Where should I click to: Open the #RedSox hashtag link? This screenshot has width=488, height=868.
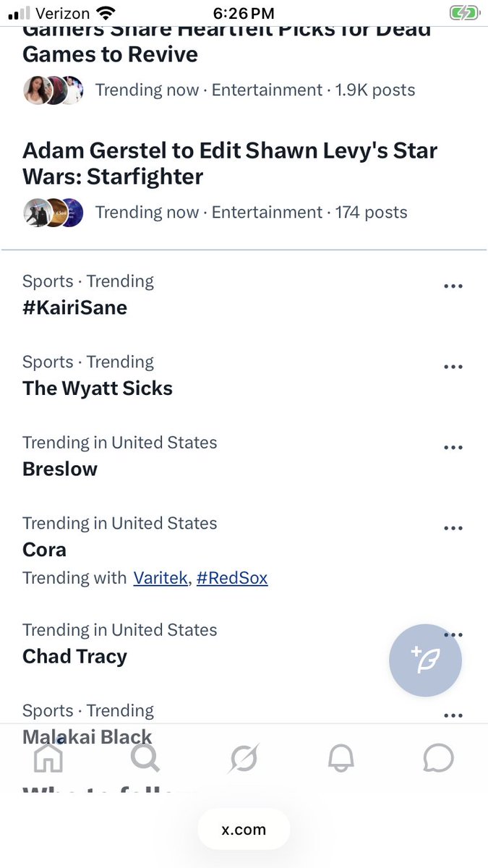(232, 579)
